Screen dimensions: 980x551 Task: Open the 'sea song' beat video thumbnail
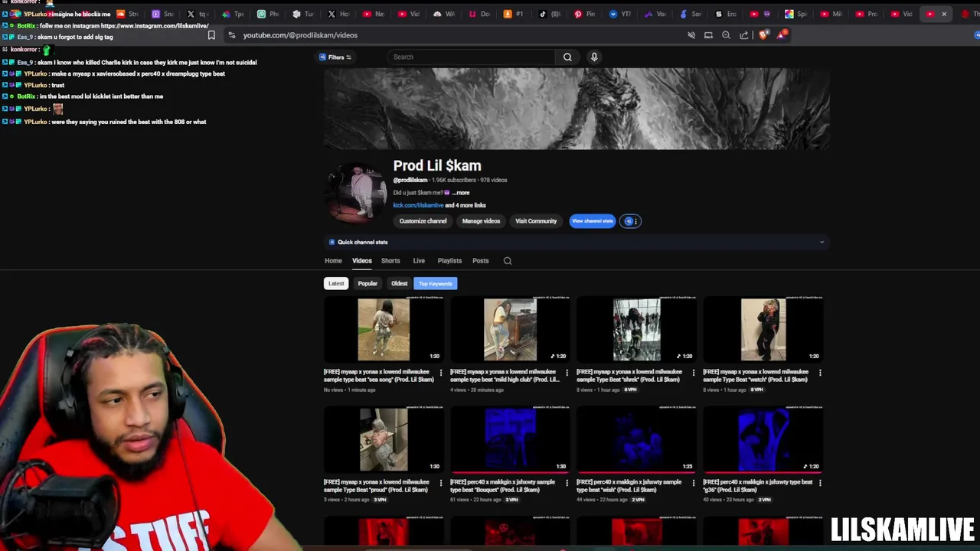[x=384, y=329]
